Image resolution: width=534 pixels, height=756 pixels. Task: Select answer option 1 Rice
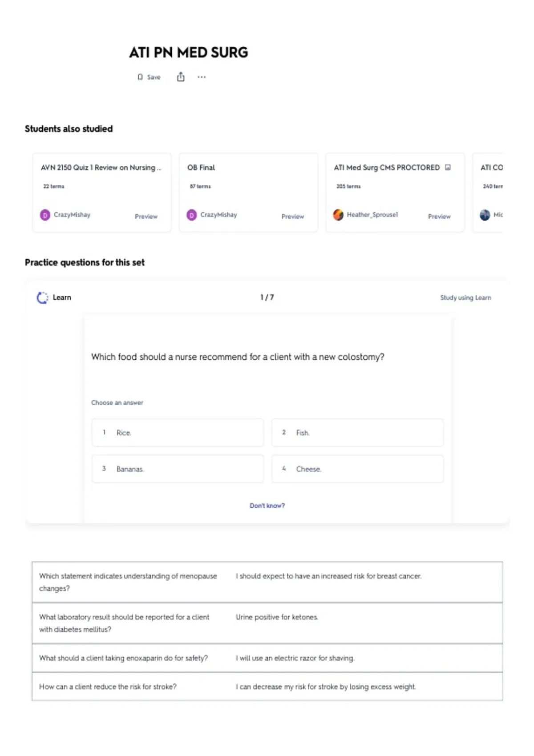click(x=178, y=432)
